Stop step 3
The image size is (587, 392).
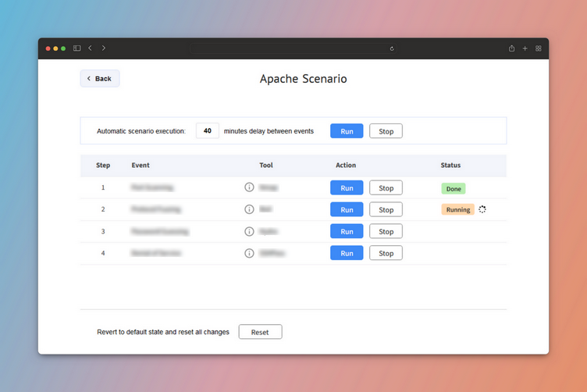coord(386,231)
